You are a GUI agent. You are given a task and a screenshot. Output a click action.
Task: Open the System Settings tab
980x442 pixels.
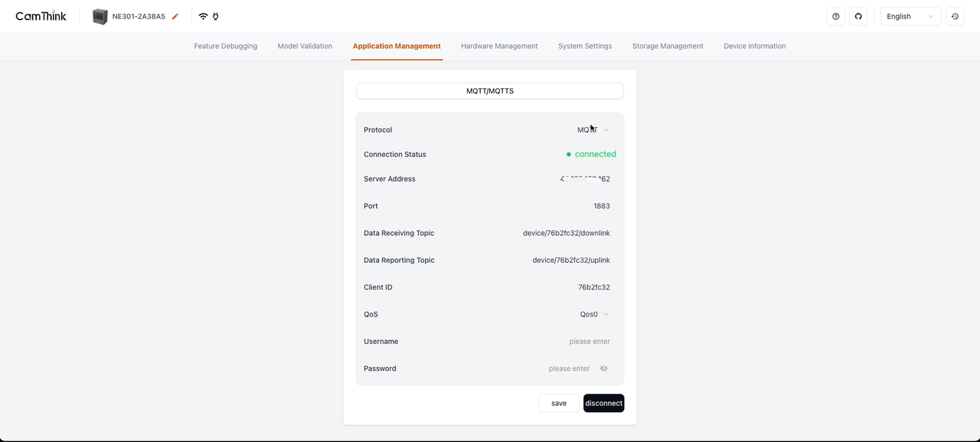click(x=585, y=46)
